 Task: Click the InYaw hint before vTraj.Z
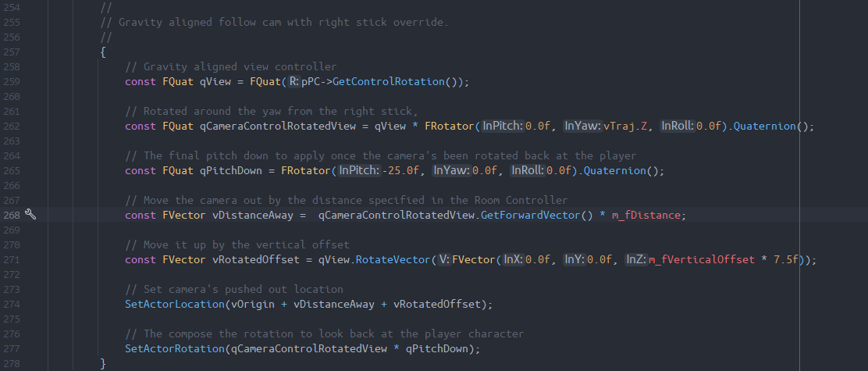(582, 126)
